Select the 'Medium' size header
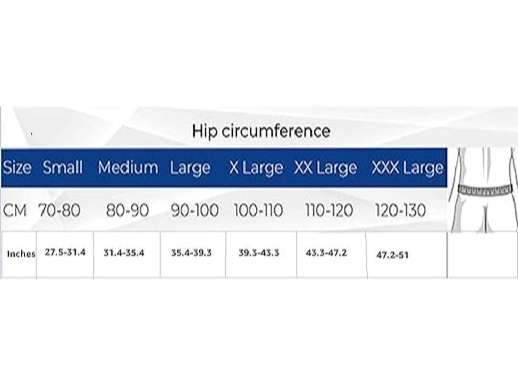This screenshot has width=518, height=388. 128,167
